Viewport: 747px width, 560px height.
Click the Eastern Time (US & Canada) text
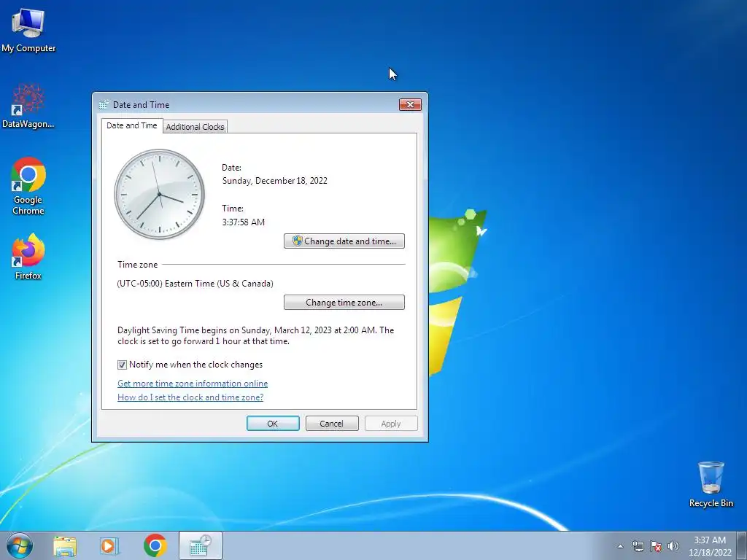coord(196,284)
